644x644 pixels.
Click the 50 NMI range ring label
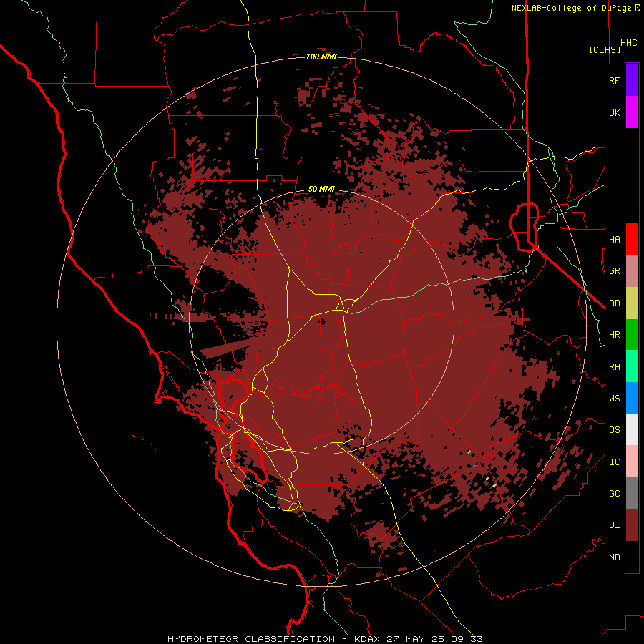[x=321, y=190]
